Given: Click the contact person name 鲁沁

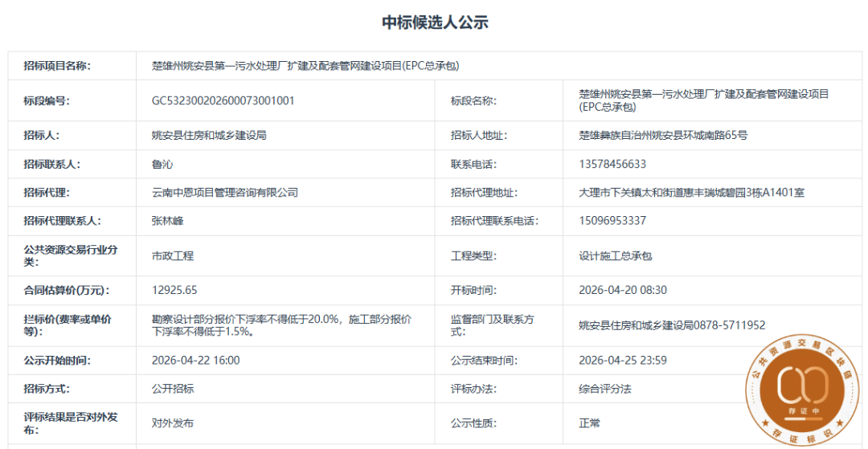Looking at the screenshot, I should (x=162, y=165).
